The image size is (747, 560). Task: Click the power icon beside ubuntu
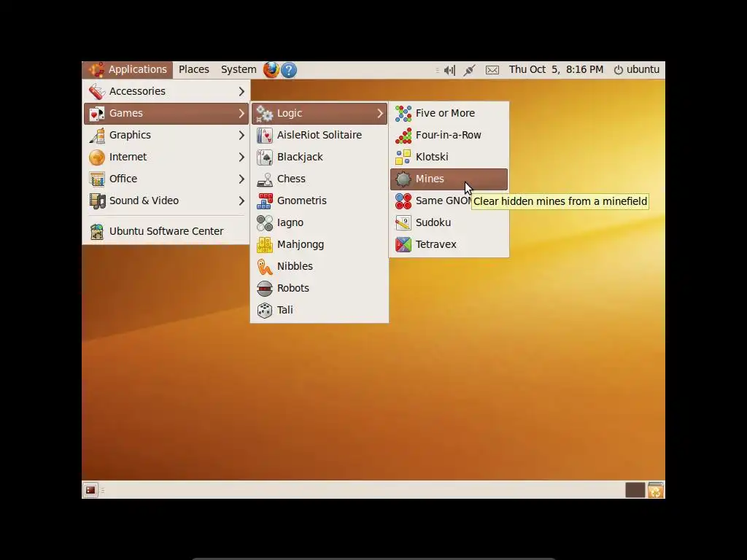click(619, 70)
